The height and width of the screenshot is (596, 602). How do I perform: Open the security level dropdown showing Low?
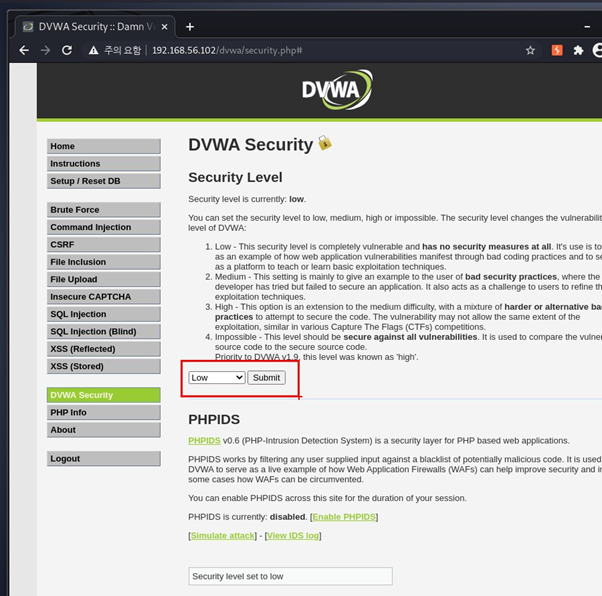click(217, 377)
